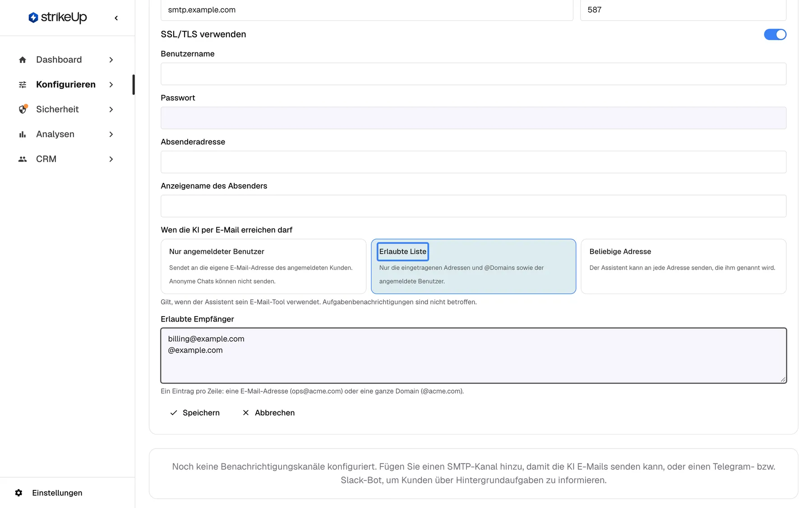Expand the Sicherheit menu chevron
Screen dimensions: 812x508
point(111,109)
